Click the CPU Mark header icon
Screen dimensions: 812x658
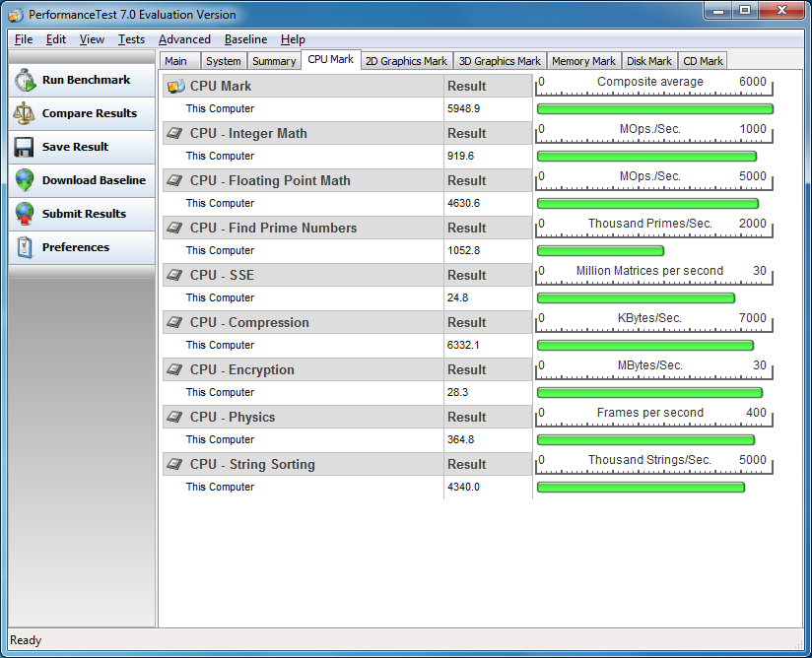[x=176, y=86]
